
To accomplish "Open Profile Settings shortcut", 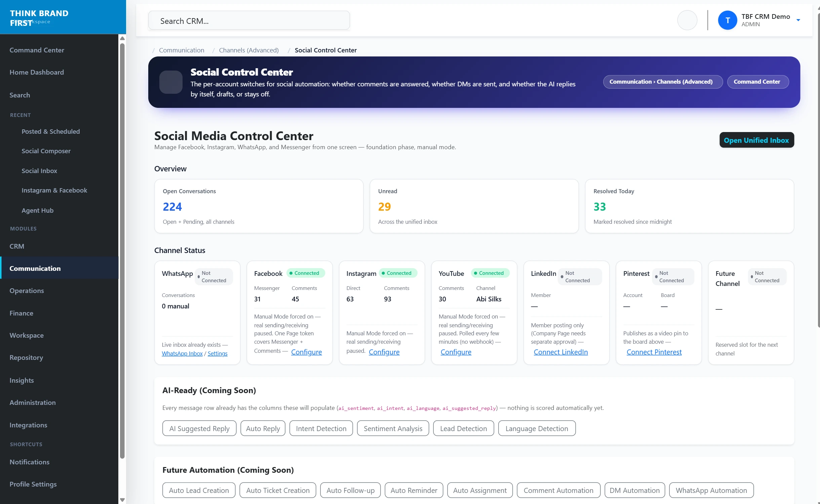I will [x=33, y=484].
